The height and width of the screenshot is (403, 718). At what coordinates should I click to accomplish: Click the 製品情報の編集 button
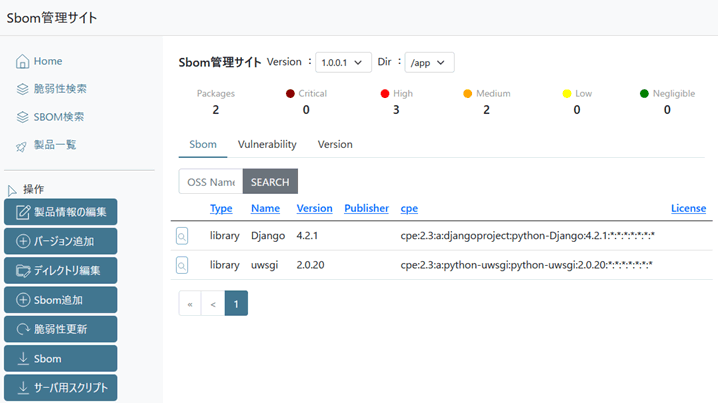pyautogui.click(x=60, y=212)
